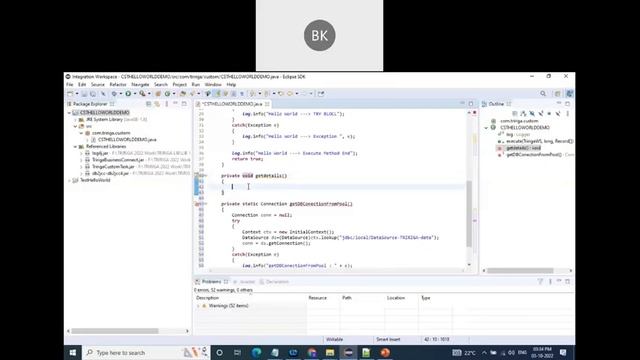Open the Refactor menu

tap(118, 84)
